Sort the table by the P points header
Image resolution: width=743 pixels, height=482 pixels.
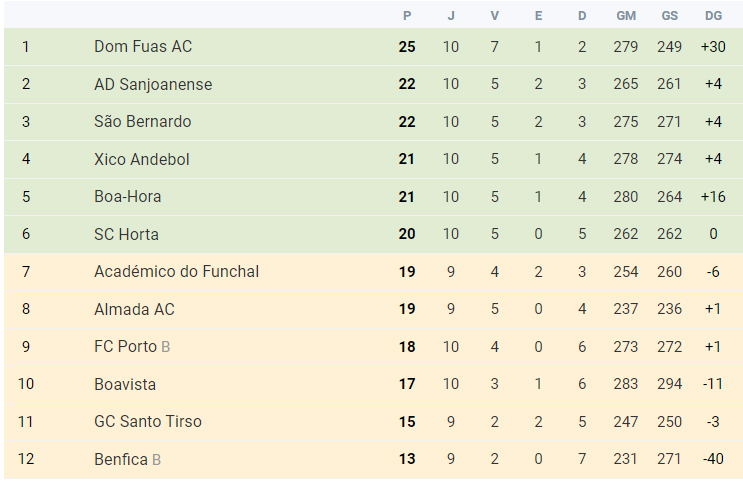pos(407,16)
